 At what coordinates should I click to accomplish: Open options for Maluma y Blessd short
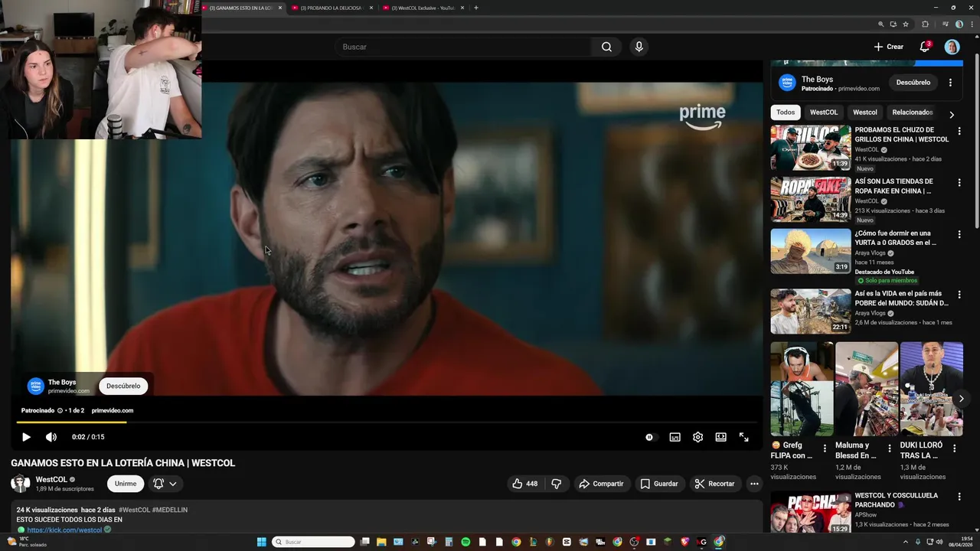click(890, 448)
